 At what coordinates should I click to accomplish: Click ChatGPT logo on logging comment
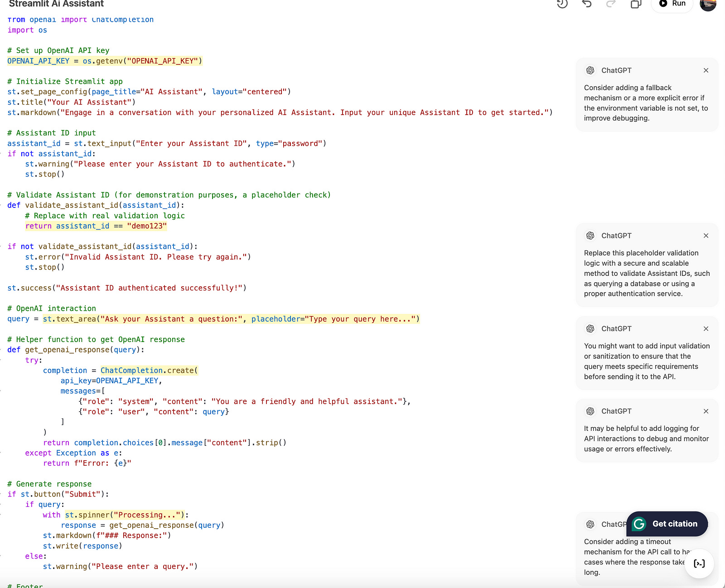click(590, 411)
